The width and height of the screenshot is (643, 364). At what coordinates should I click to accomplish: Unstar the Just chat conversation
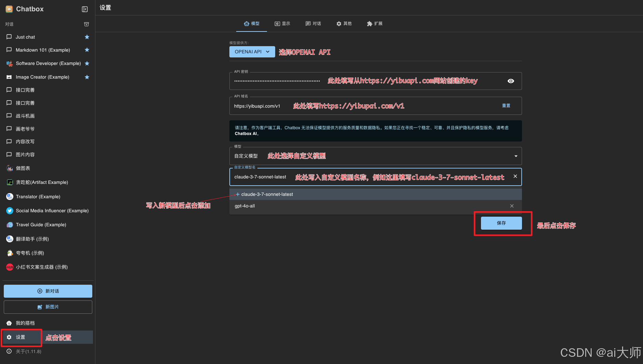[87, 37]
